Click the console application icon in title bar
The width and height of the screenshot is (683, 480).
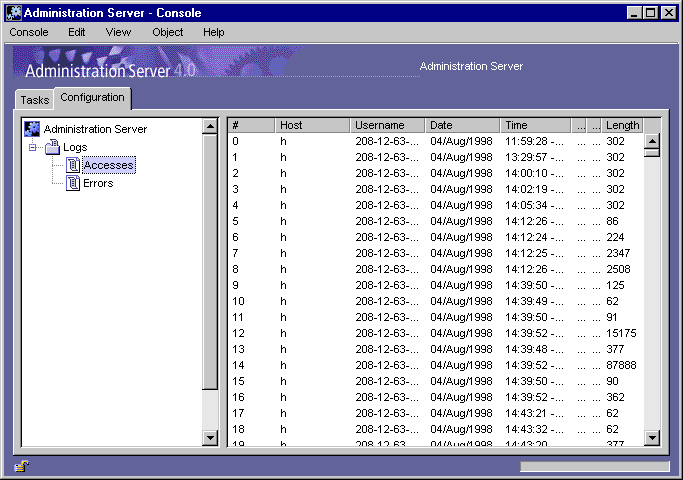pos(14,13)
